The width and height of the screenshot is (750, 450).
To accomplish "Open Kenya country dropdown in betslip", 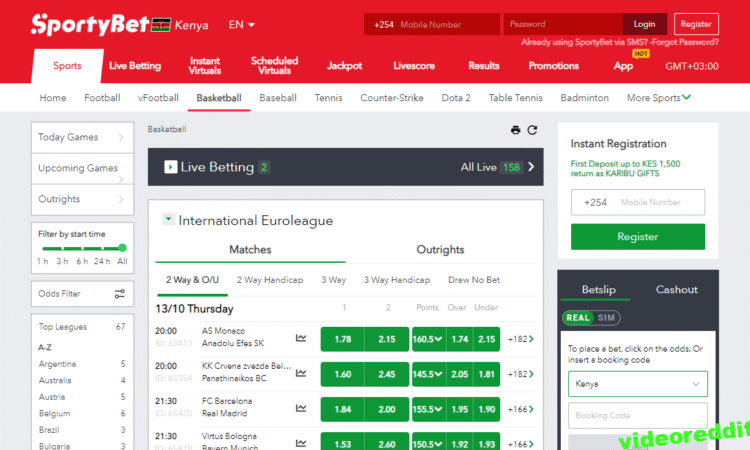I will tap(638, 384).
